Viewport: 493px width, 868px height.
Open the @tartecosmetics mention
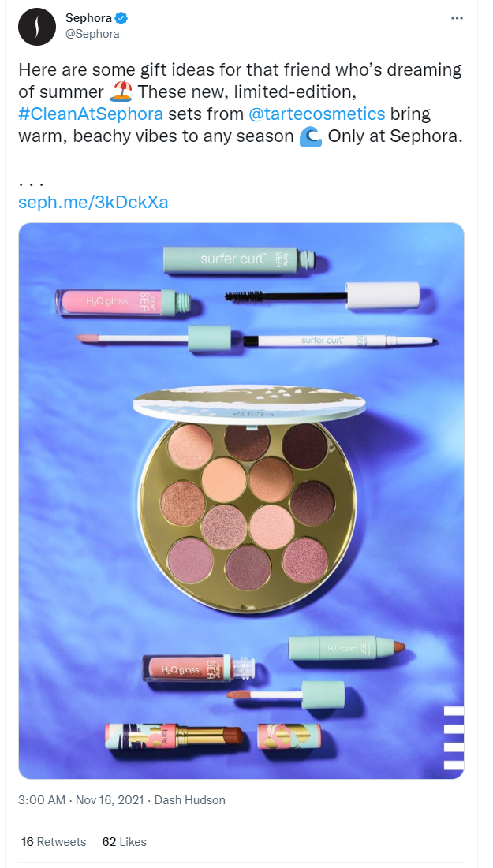pos(317,114)
